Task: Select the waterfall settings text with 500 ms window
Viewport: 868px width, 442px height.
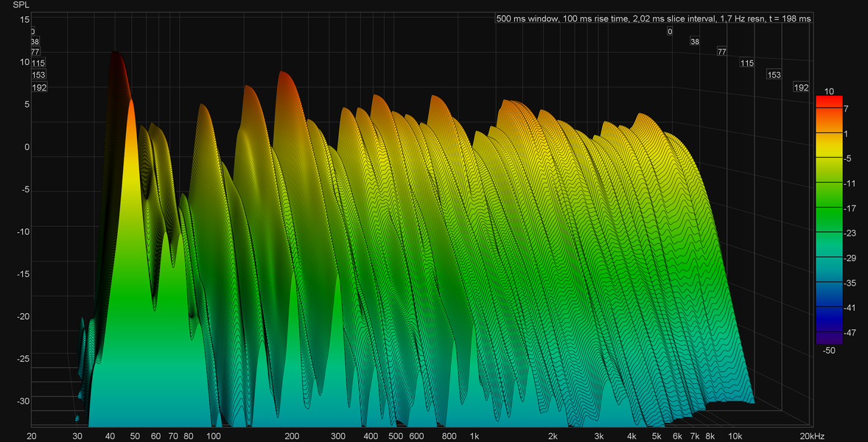Action: coord(654,19)
